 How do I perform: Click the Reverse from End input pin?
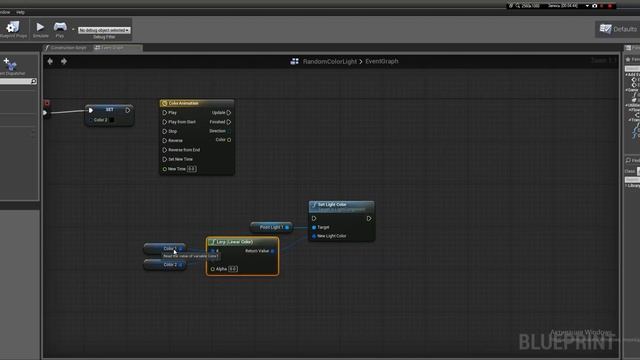pyautogui.click(x=164, y=150)
